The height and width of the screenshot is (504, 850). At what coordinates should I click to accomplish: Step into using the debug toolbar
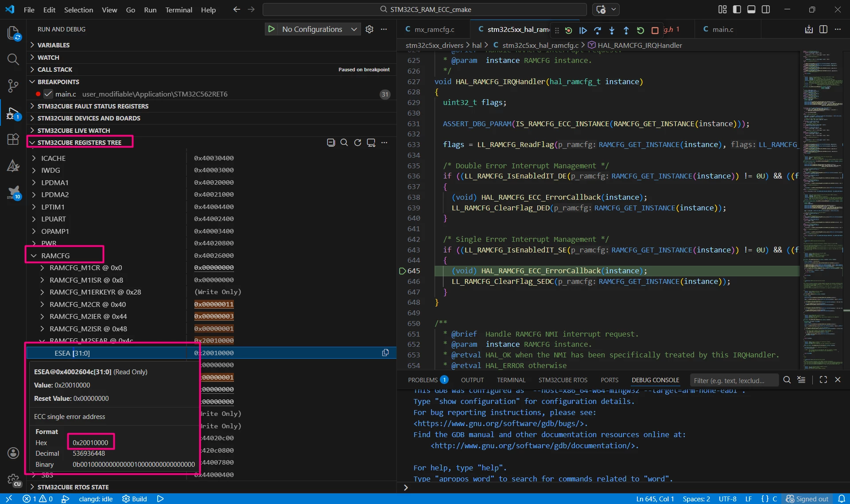(612, 30)
